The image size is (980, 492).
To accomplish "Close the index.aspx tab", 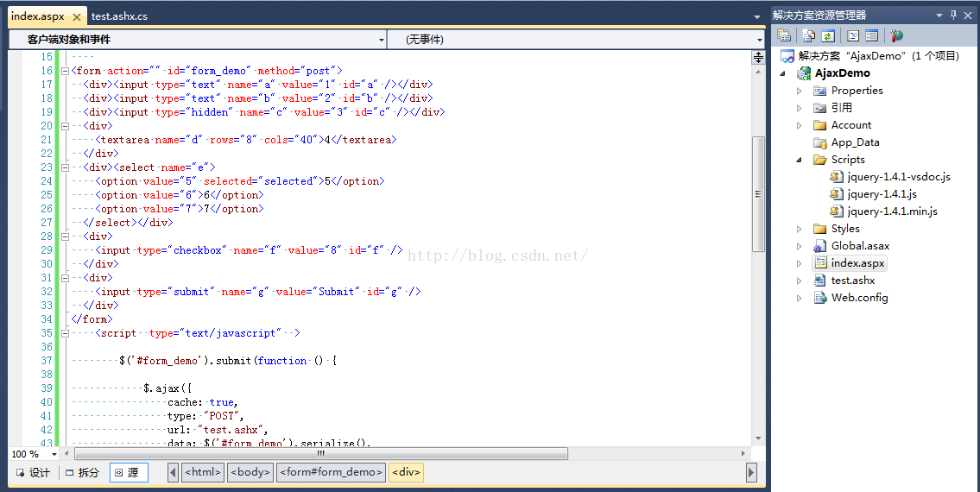I will [77, 17].
